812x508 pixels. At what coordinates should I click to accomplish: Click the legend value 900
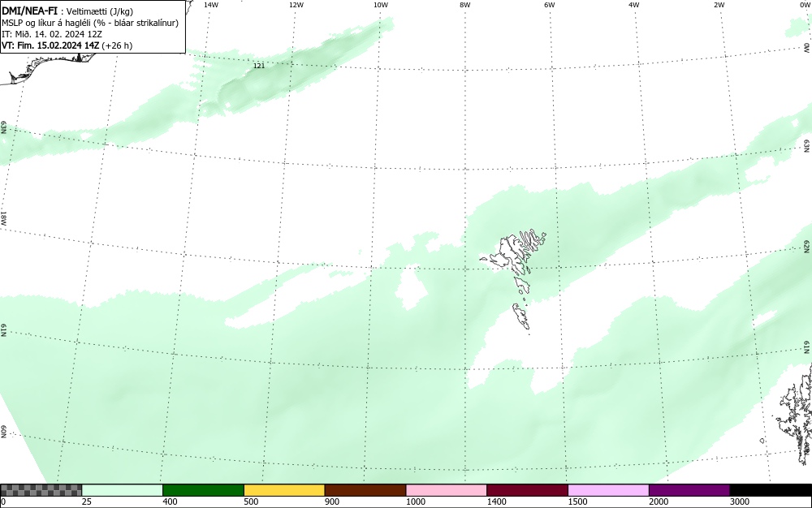[x=332, y=502]
